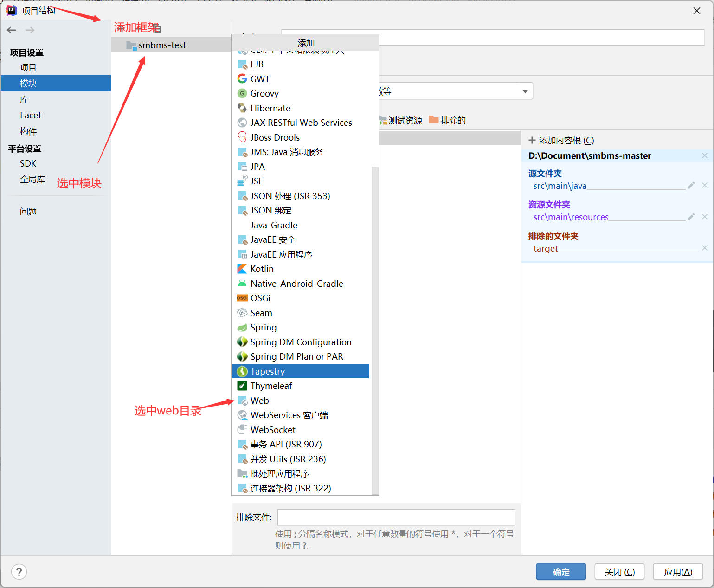714x588 pixels.
Task: Select JavaEE 安全
Action: pyautogui.click(x=300, y=239)
